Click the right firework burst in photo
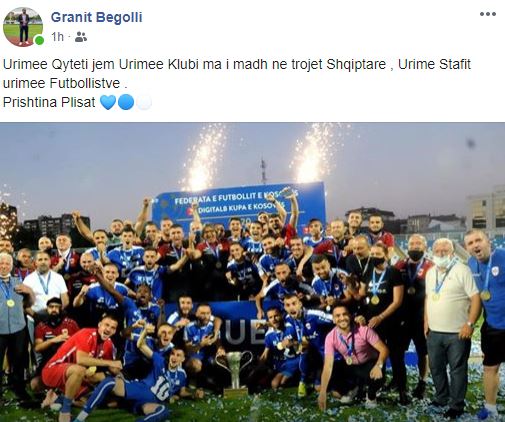The width and height of the screenshot is (505, 422). 313,153
